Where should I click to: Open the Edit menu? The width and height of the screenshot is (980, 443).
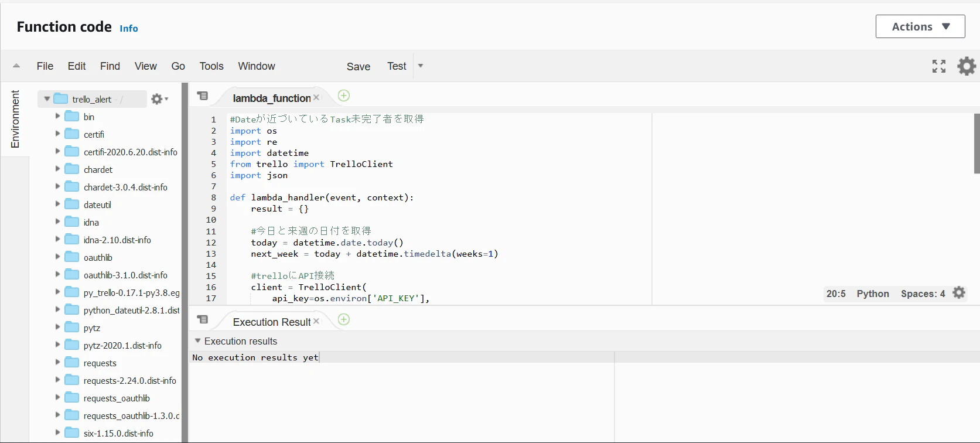coord(77,66)
